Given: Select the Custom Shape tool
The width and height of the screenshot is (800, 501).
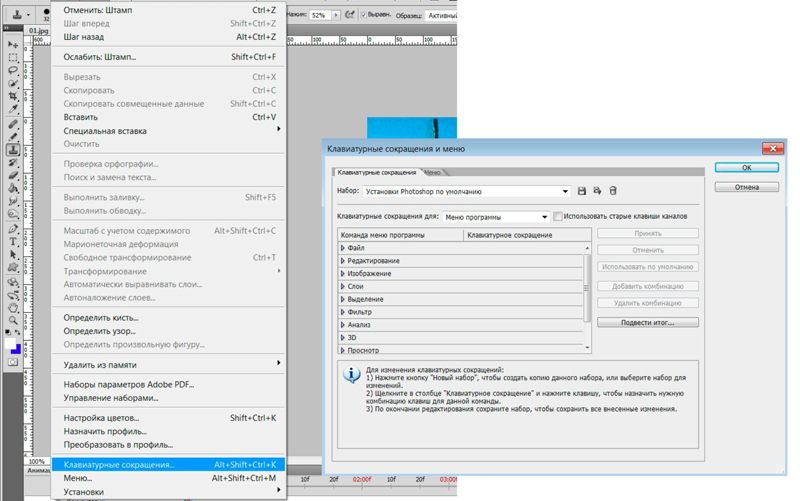Looking at the screenshot, I should coord(13,267).
